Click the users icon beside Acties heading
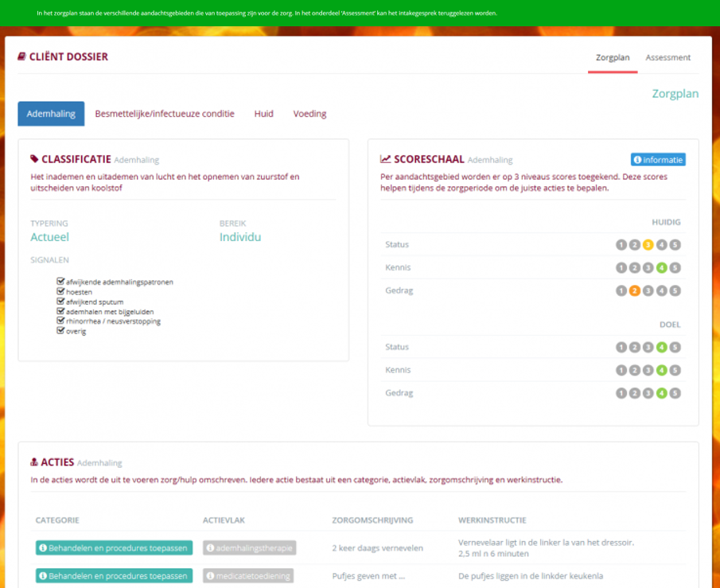The height and width of the screenshot is (588, 720). pyautogui.click(x=34, y=462)
